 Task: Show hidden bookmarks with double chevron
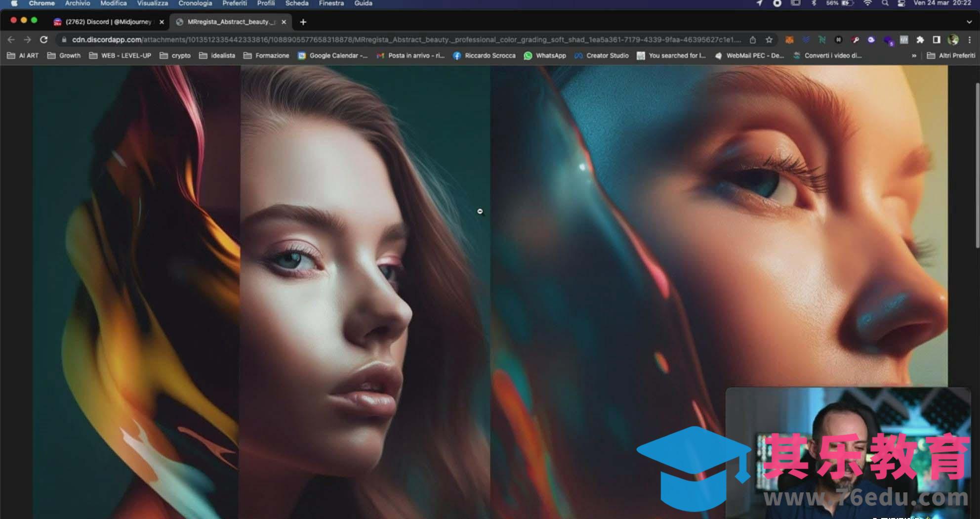tap(914, 56)
